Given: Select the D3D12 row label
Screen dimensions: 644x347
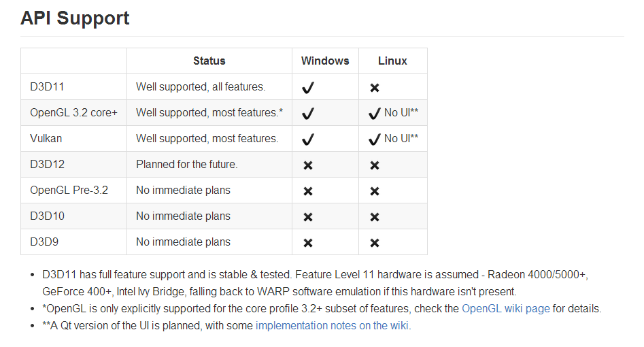Looking at the screenshot, I should click(x=47, y=165).
